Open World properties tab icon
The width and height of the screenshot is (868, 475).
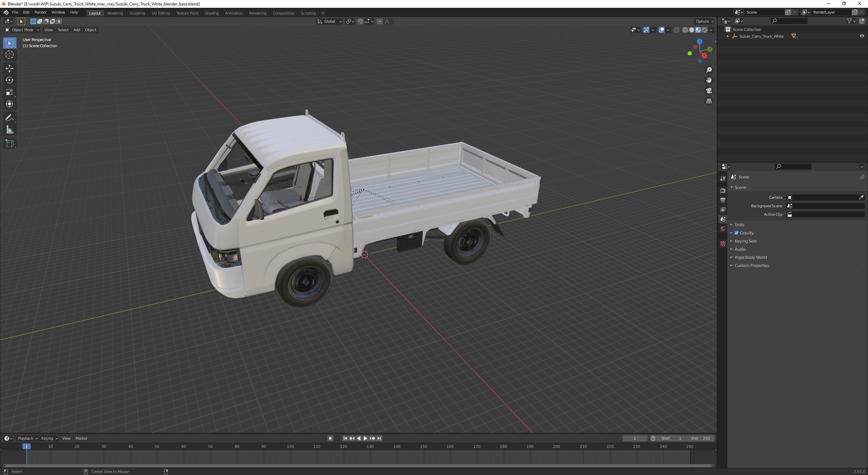pos(723,229)
